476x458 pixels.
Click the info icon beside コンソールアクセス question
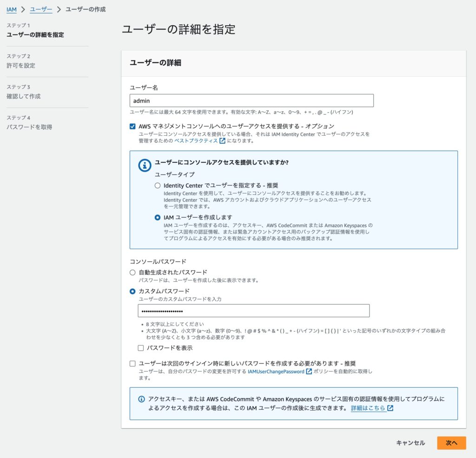pyautogui.click(x=145, y=165)
